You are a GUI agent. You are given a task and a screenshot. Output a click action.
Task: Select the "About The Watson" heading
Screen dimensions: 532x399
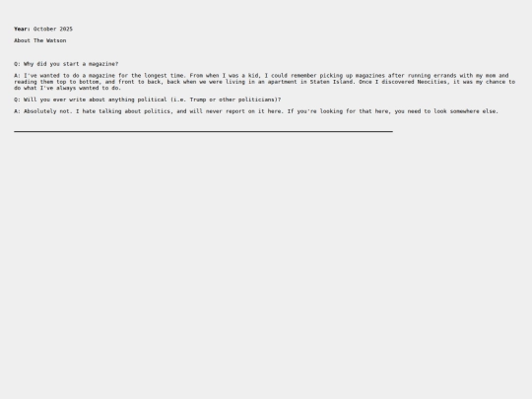[x=40, y=40]
